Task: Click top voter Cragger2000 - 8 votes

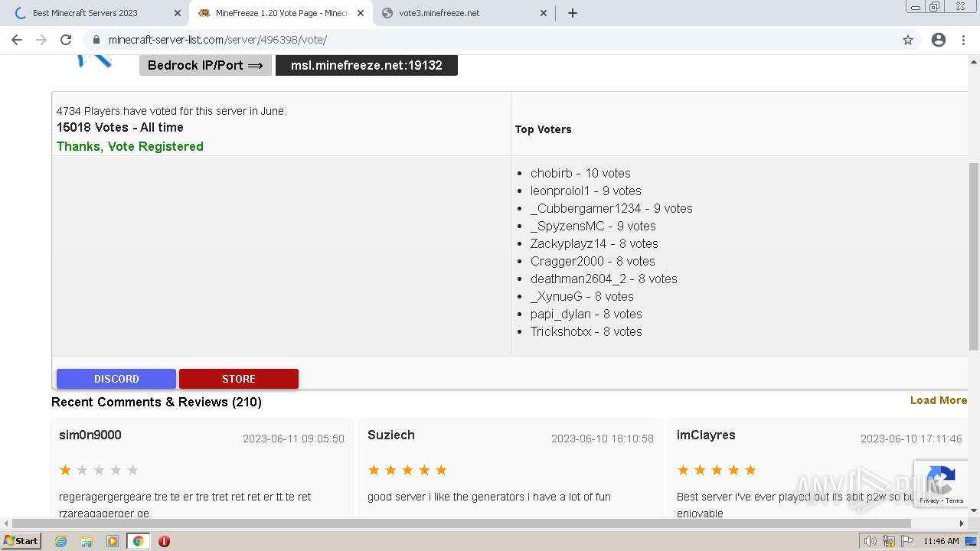Action: [593, 261]
